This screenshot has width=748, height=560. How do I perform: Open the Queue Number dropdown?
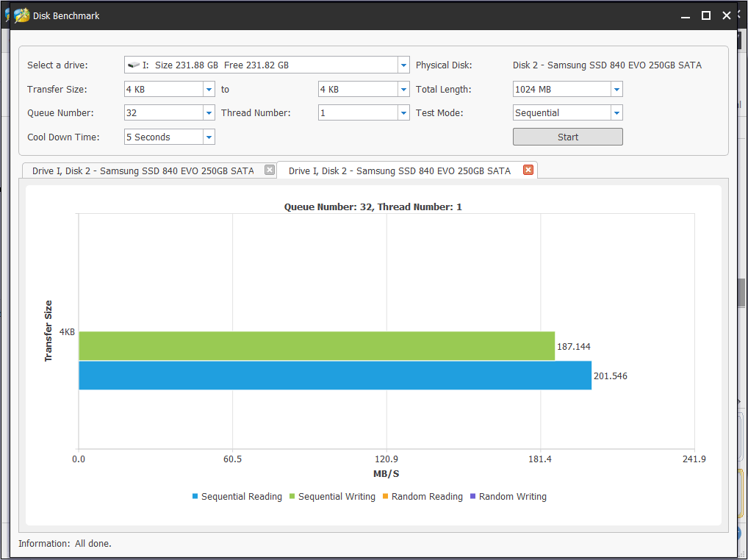[x=209, y=113]
